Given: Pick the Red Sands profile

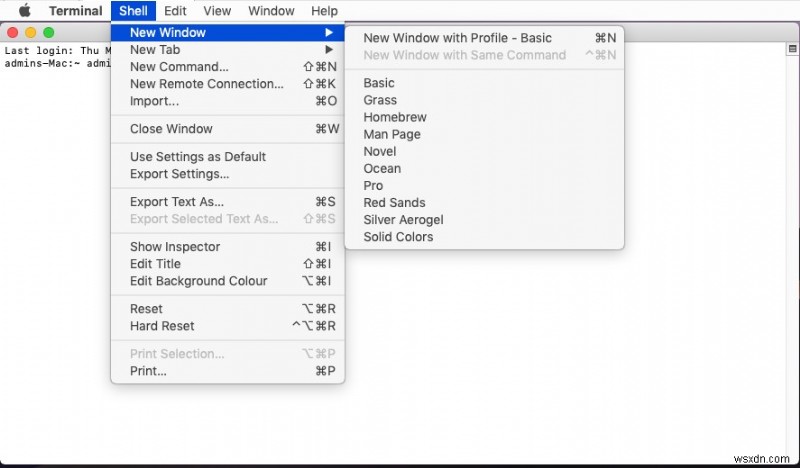Looking at the screenshot, I should [394, 202].
